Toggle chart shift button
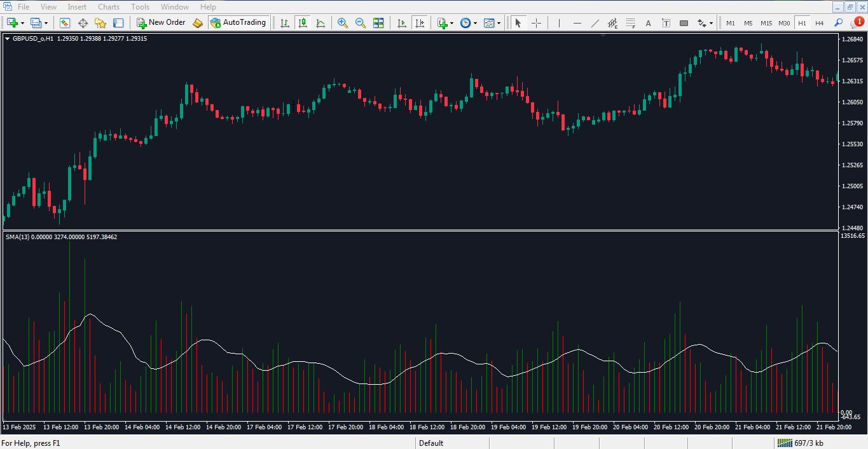 420,23
